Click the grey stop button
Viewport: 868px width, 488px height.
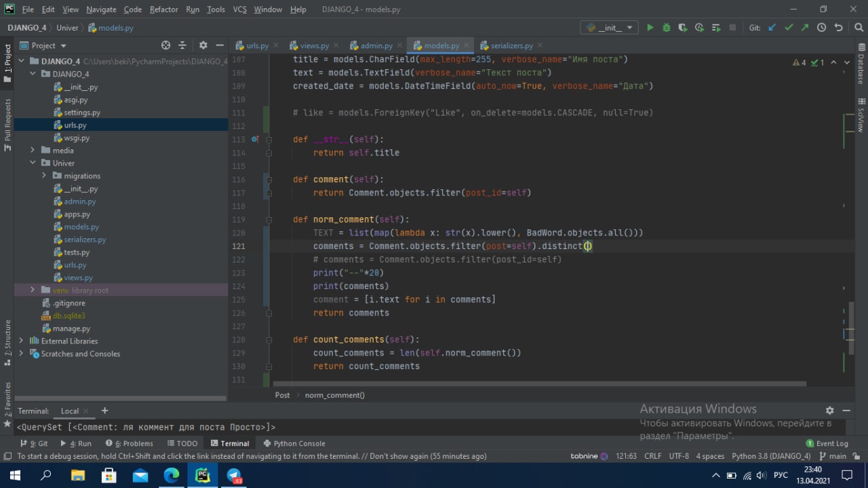[732, 28]
